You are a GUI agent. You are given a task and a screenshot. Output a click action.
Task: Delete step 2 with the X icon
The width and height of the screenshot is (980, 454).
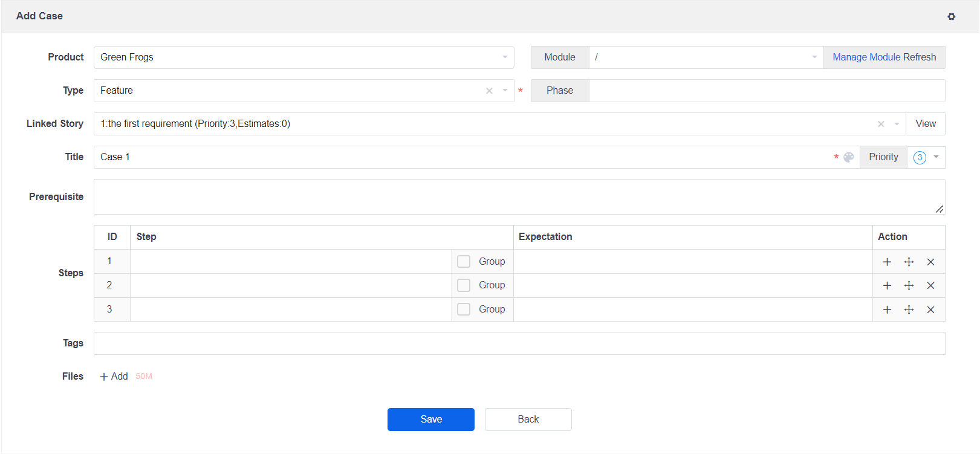click(x=930, y=285)
